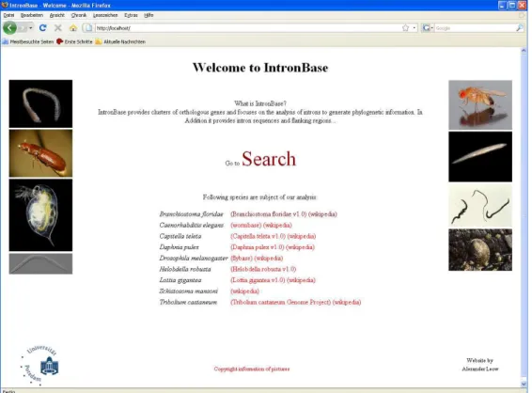
Task: Click the page scrollbar down arrow
Action: click(x=524, y=384)
